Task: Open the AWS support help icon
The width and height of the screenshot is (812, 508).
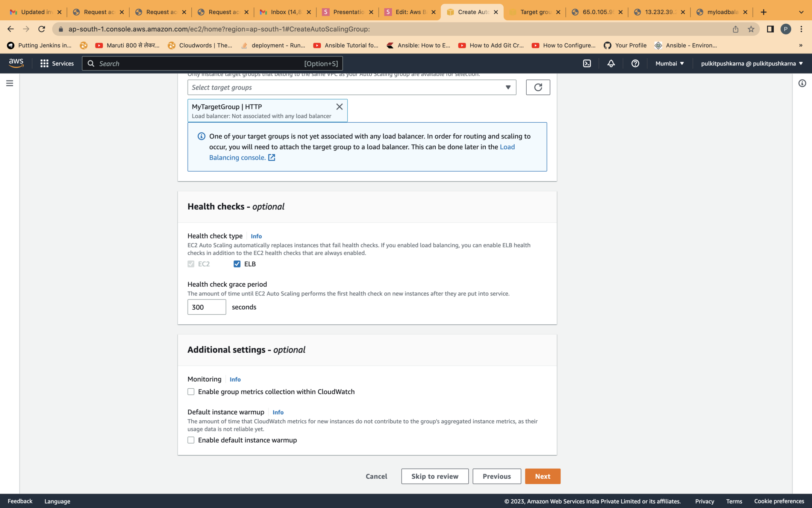Action: tap(635, 63)
